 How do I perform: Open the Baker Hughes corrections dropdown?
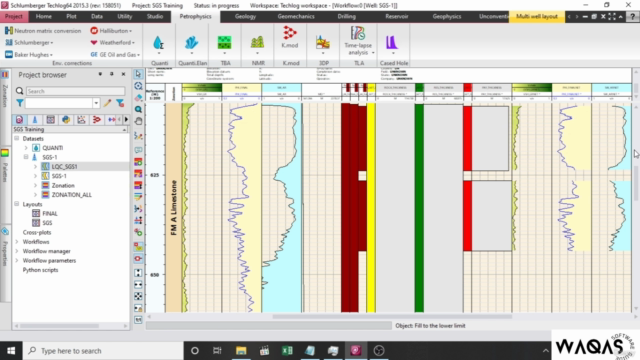coord(29,54)
